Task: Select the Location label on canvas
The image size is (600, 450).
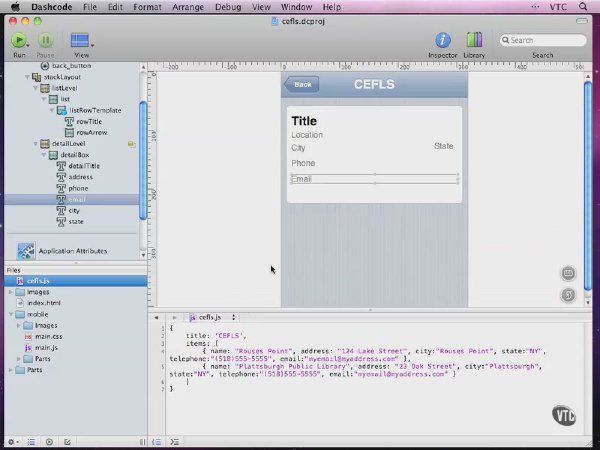Action: [307, 135]
